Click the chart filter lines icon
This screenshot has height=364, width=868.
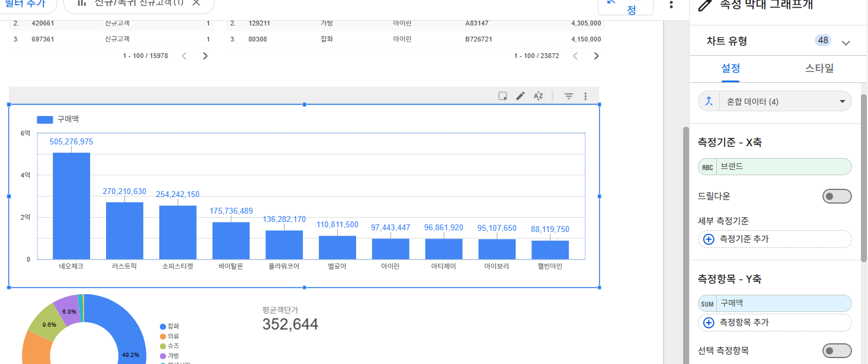[x=568, y=96]
